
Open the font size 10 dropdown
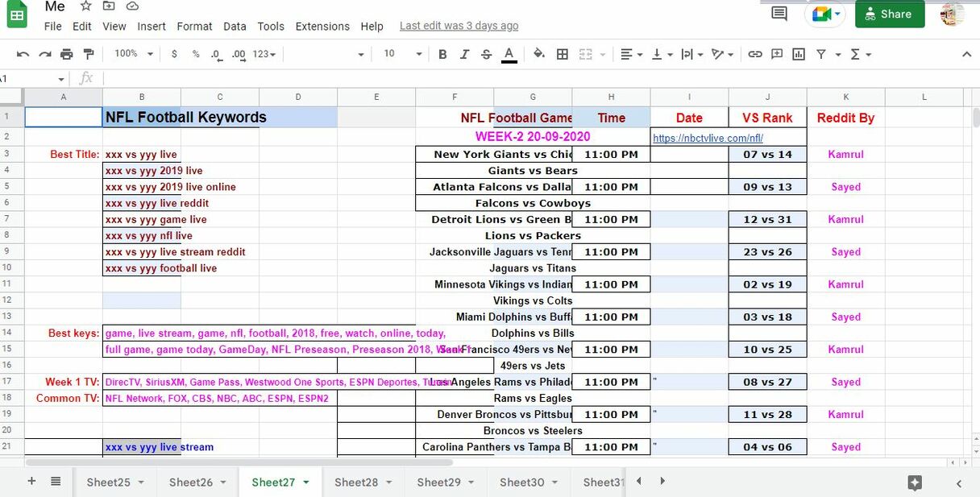[x=402, y=54]
